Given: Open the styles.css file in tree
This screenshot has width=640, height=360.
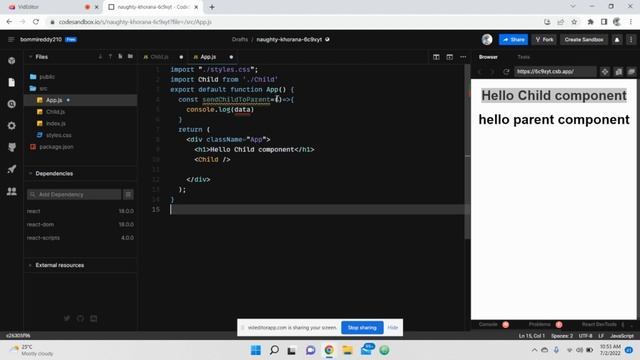Looking at the screenshot, I should pos(58,135).
